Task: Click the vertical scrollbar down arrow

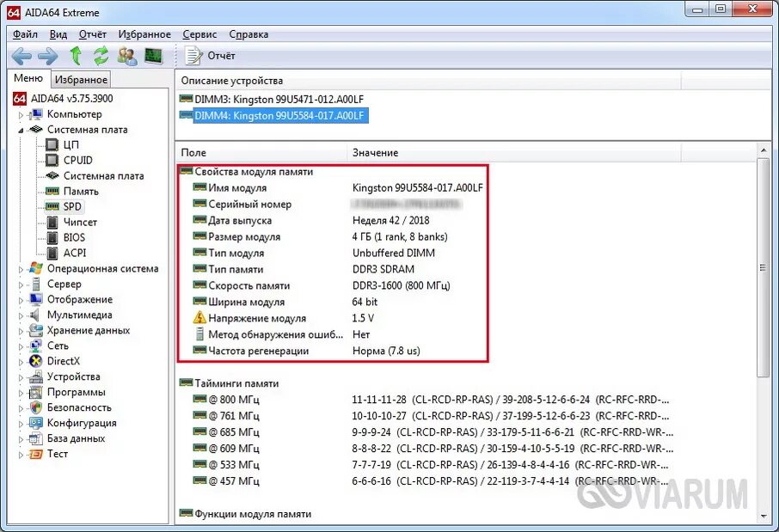Action: pyautogui.click(x=764, y=517)
